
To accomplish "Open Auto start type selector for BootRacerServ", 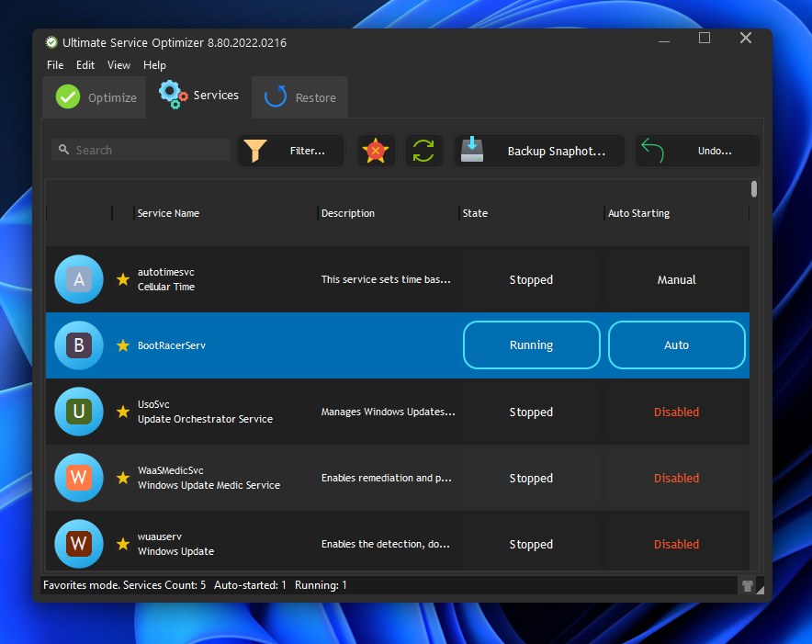I will [676, 345].
